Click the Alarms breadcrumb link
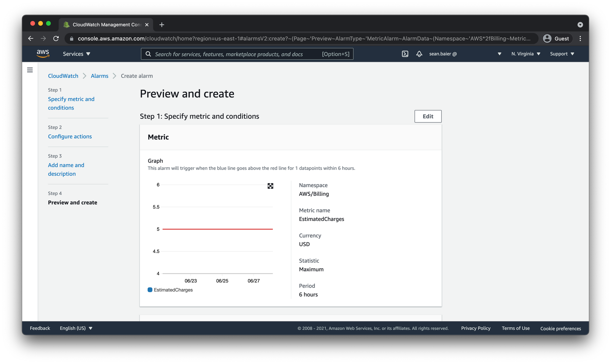Screen dimensions: 611x364 click(x=99, y=76)
